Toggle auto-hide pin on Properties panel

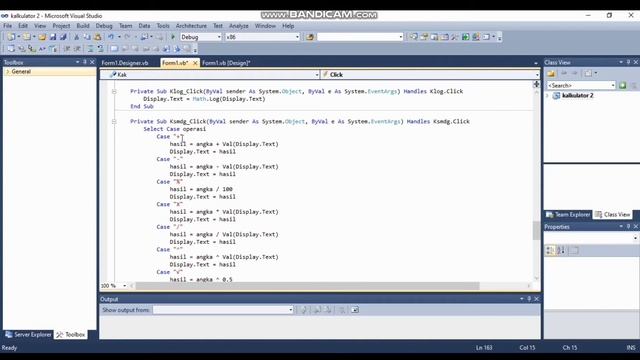[629, 227]
